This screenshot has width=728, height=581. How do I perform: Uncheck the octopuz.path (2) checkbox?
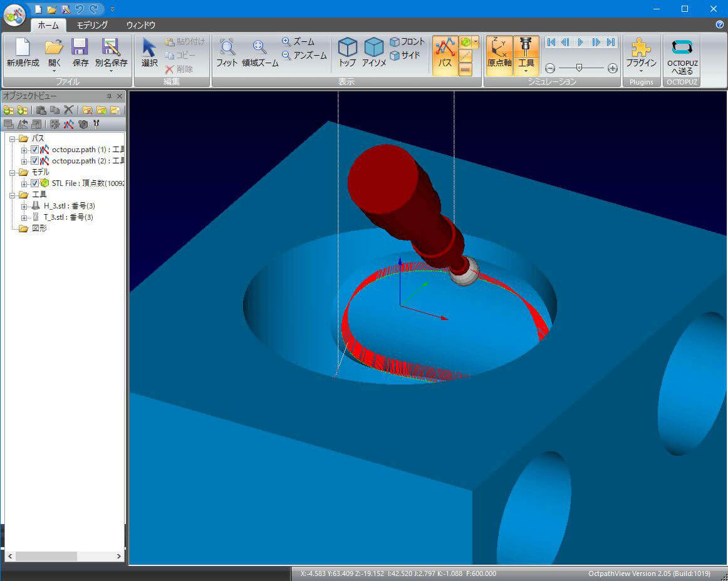(35, 161)
